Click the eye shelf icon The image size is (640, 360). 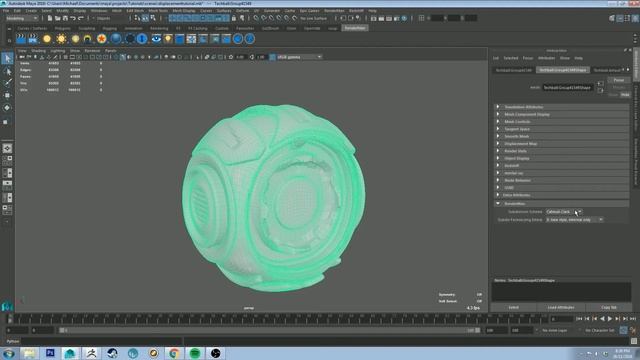pos(156,39)
